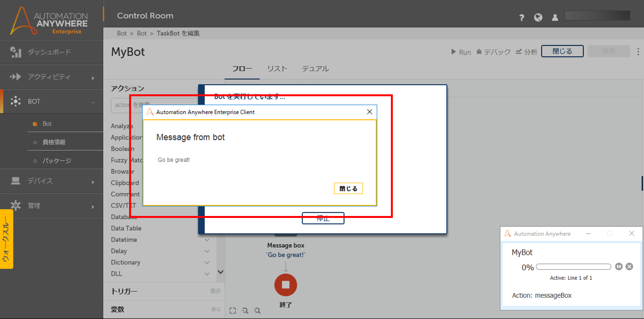Viewport: 644px width, 319px height.
Task: Expand the 管理 sidebar menu
Action: [52, 206]
